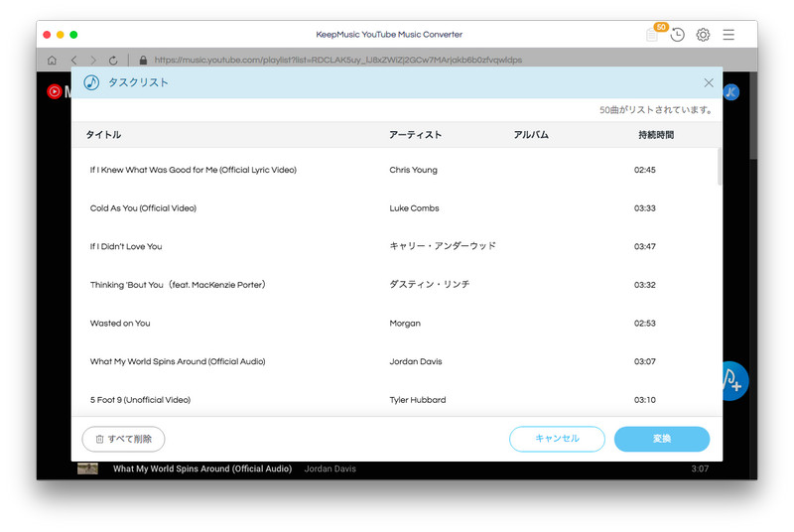Viewport: 794px width, 532px height.
Task: Click the 02:45 duration value
Action: [644, 170]
